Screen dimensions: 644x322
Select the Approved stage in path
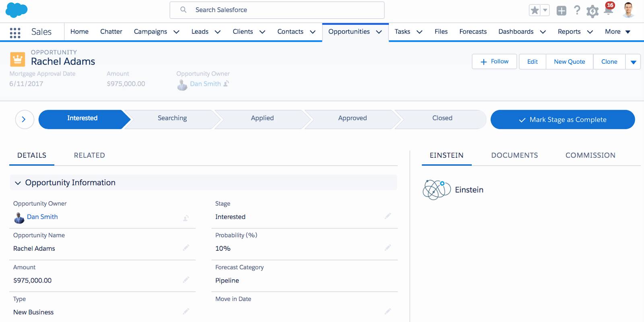[x=353, y=119]
